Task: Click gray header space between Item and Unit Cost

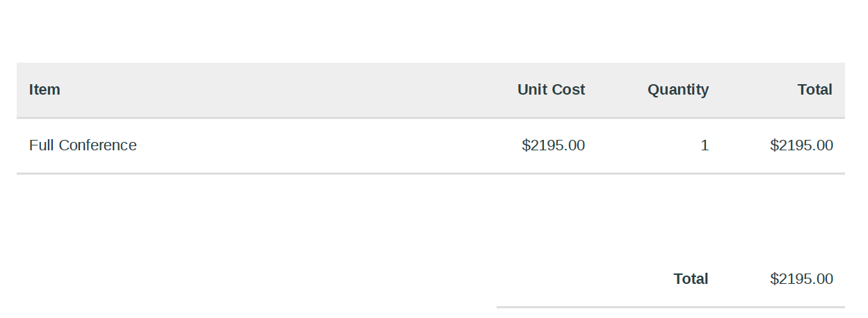Action: (289, 90)
